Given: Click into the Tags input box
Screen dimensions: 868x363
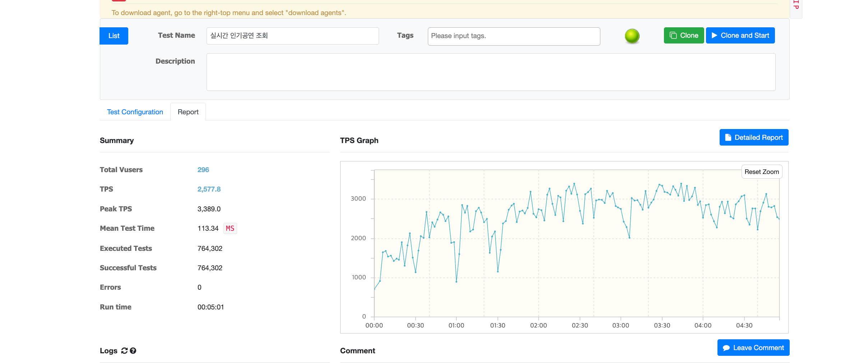Looking at the screenshot, I should [514, 36].
